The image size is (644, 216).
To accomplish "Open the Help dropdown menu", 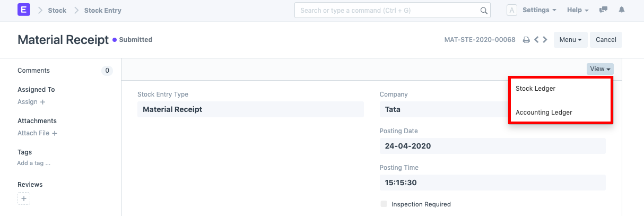I will click(x=578, y=10).
